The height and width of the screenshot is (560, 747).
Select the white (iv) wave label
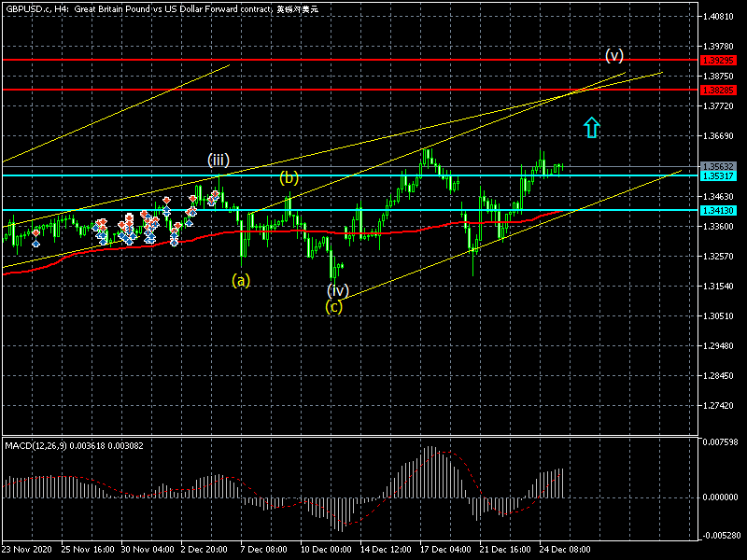click(x=337, y=290)
